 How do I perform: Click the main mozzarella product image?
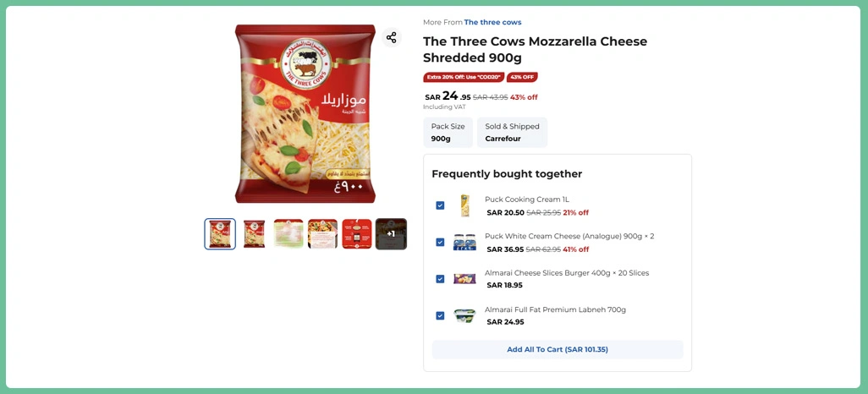point(305,114)
